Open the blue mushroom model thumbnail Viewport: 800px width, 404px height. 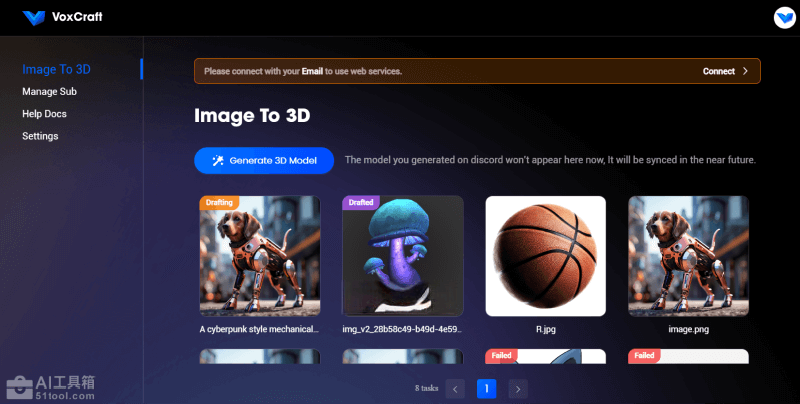click(403, 256)
